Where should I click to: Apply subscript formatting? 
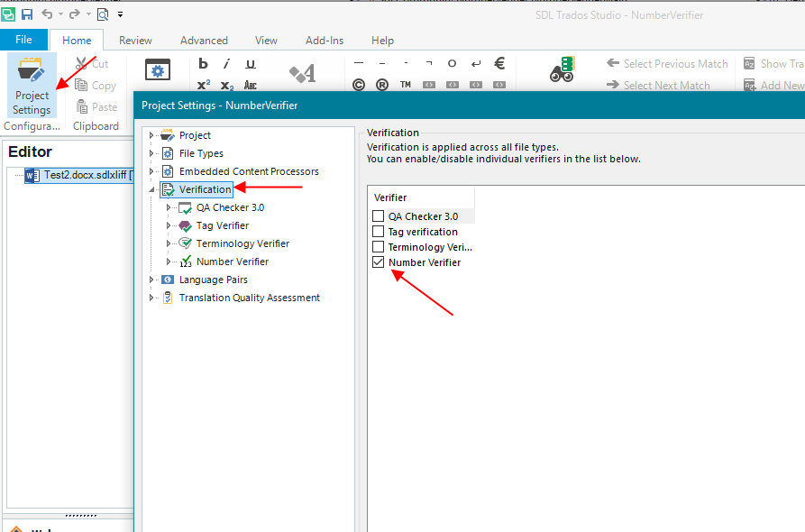pyautogui.click(x=227, y=86)
